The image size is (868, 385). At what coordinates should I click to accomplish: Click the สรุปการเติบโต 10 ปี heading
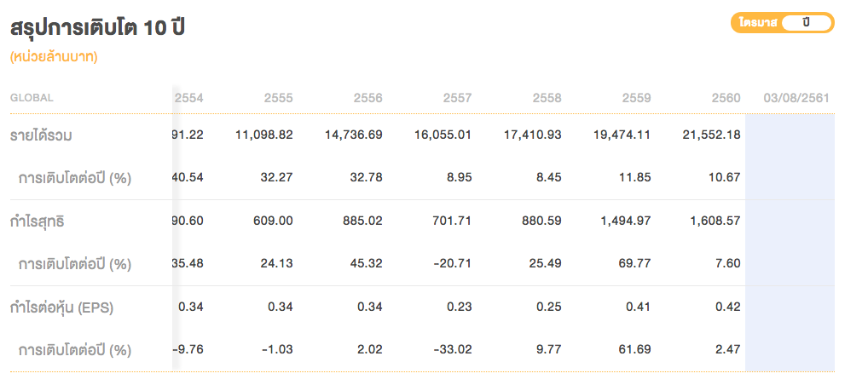[98, 27]
